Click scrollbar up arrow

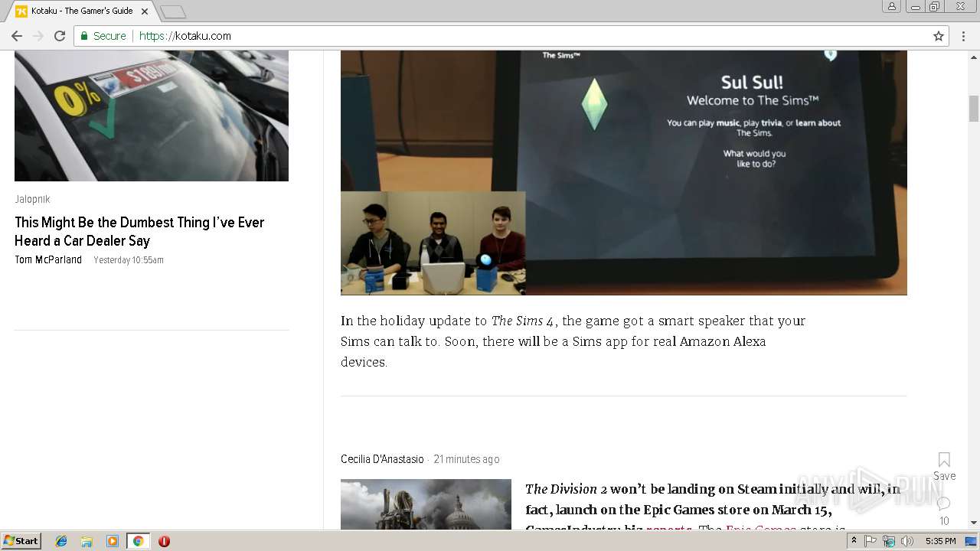[x=974, y=56]
